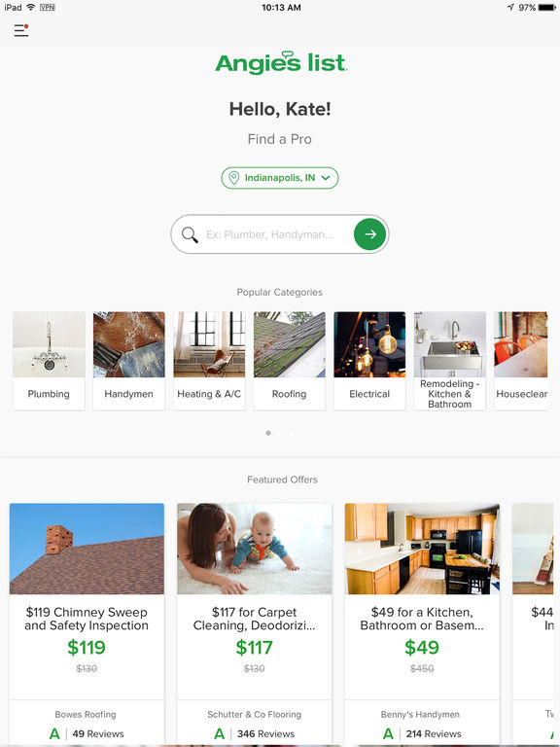Open the hamburger menu icon
The height and width of the screenshot is (747, 560).
coord(21,30)
